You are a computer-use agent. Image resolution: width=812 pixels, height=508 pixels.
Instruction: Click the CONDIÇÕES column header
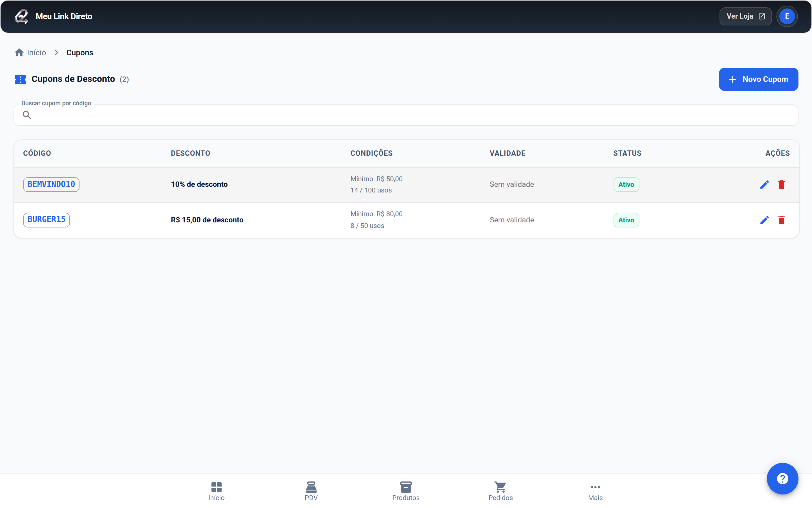pos(371,153)
